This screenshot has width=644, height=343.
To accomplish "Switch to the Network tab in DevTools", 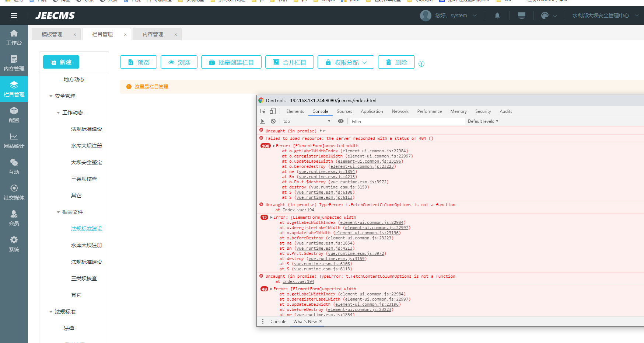I will (x=400, y=111).
